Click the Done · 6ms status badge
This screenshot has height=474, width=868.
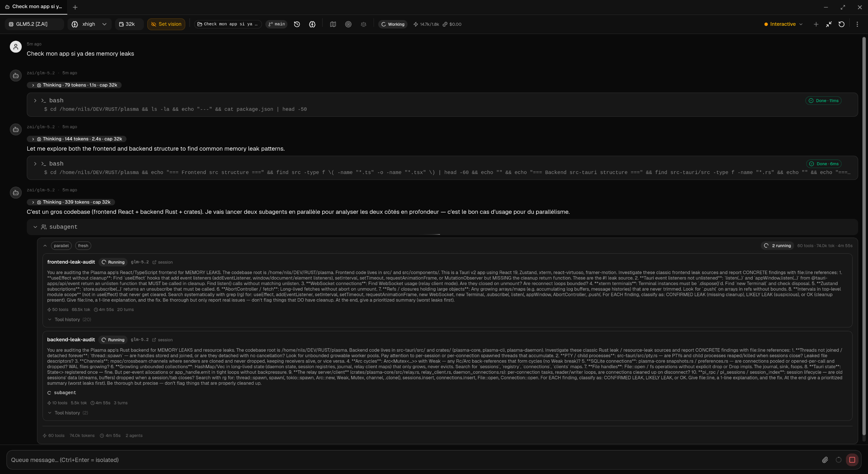tap(824, 164)
